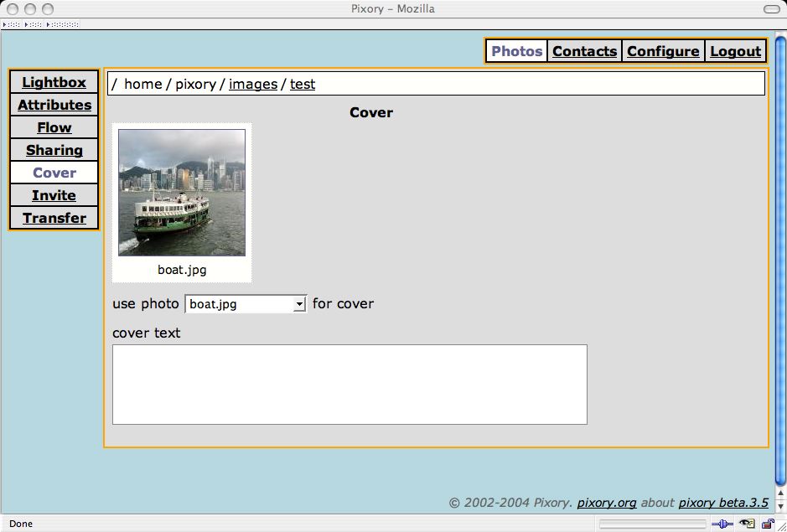Click the toolbar toggle pill button in title bar
Image resolution: width=787 pixels, height=532 pixels.
pos(771,9)
